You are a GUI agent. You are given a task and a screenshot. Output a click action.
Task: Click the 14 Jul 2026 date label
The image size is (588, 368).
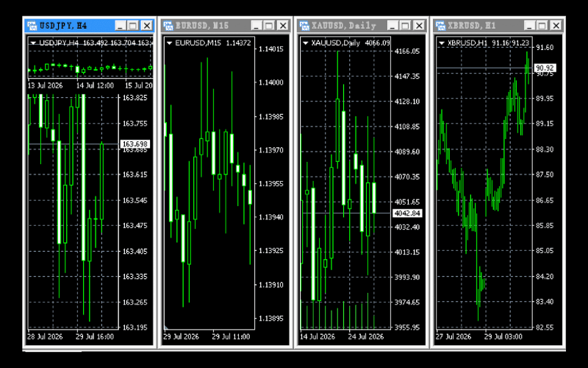(318, 337)
